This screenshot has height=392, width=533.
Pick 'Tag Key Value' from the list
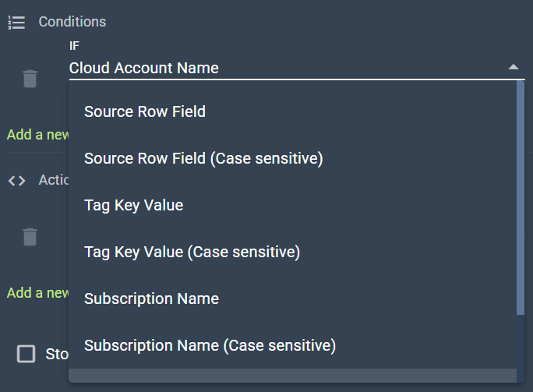[133, 205]
